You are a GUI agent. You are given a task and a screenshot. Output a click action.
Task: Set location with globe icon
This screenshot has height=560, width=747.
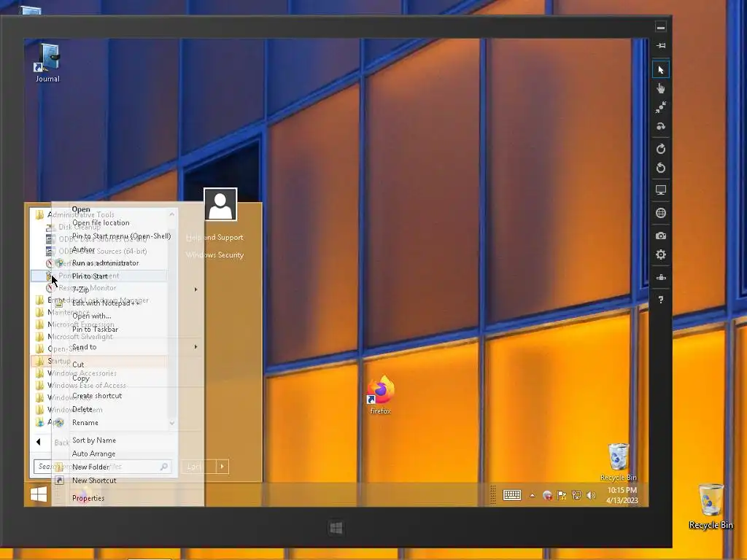[x=660, y=213]
